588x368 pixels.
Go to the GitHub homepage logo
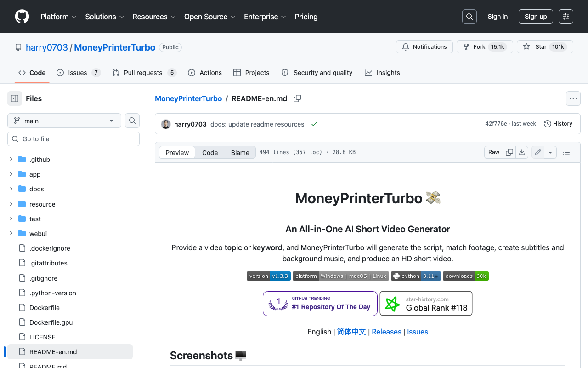pos(22,17)
